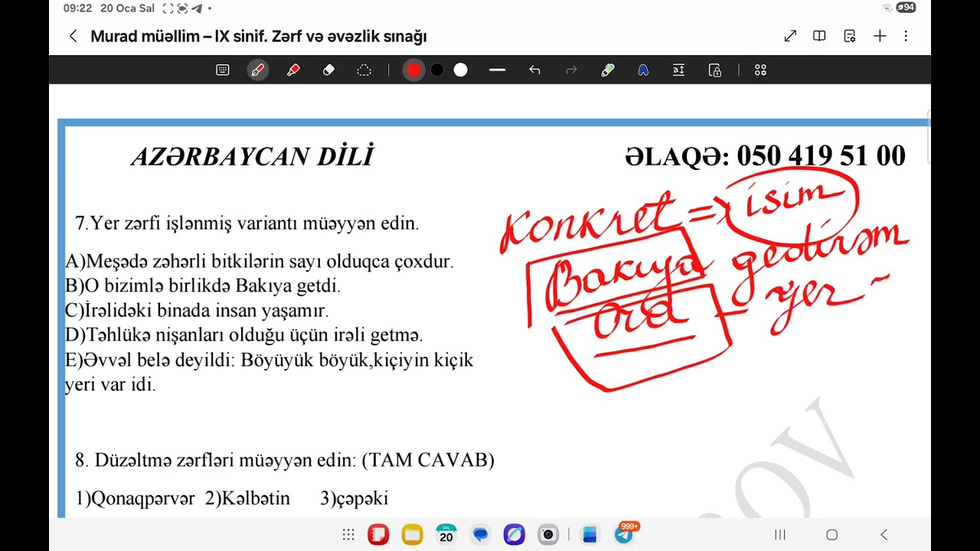Open the AI assist sparkle tool
980x551 pixels.
[x=643, y=70]
